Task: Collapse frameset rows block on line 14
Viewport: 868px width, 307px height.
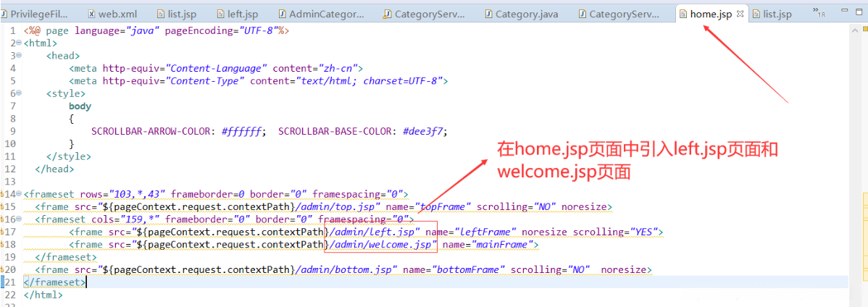Action: [x=19, y=193]
